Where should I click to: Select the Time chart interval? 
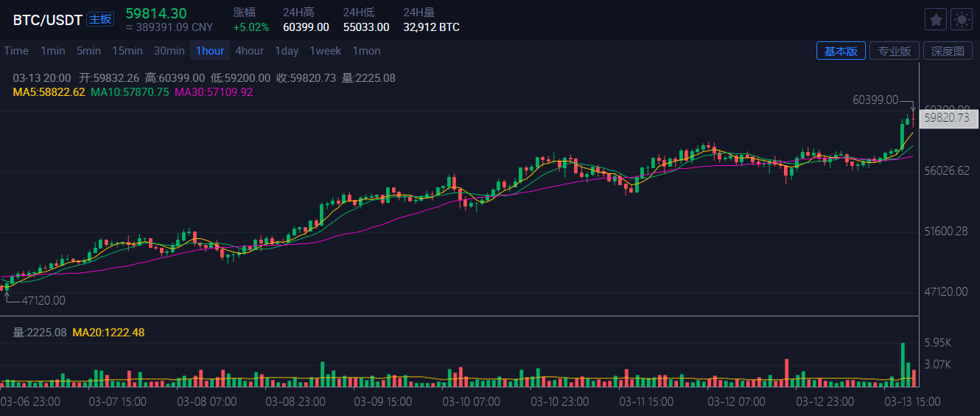tap(16, 51)
